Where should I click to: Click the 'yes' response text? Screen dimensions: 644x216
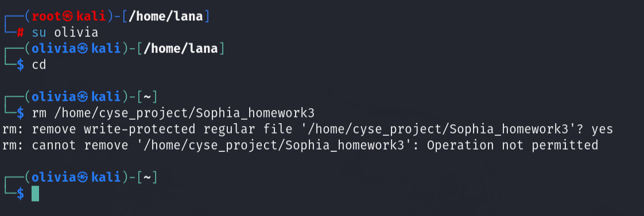602,129
